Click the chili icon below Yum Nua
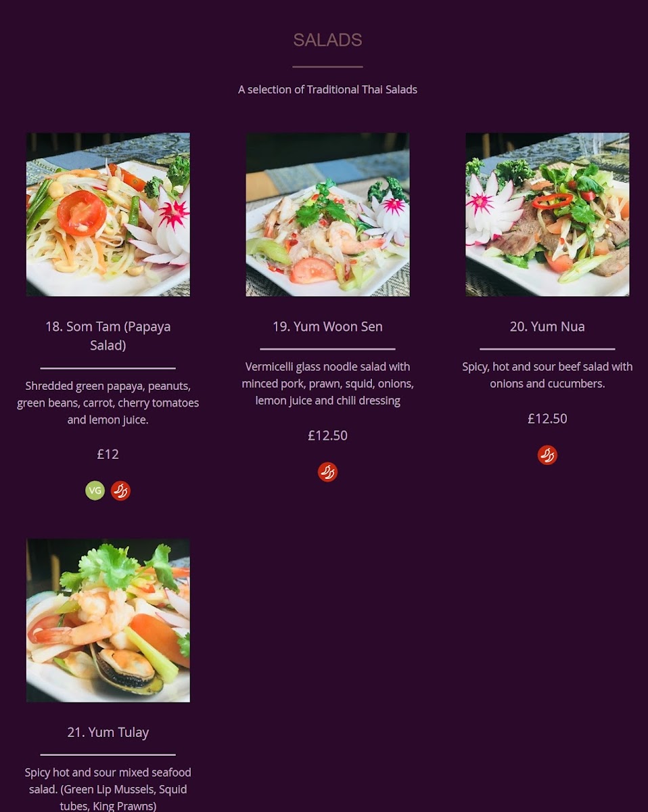The height and width of the screenshot is (812, 648). click(x=547, y=455)
